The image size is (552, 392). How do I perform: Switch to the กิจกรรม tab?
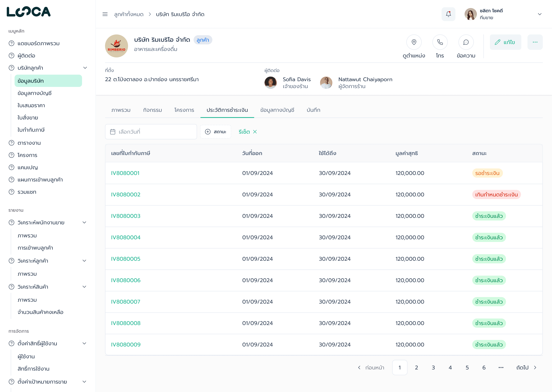pos(152,110)
